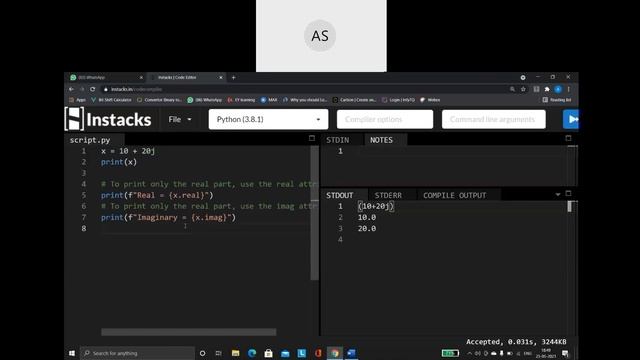Screen dimensions: 640x360
Task: Click the output value '10.0'
Action: point(367,218)
